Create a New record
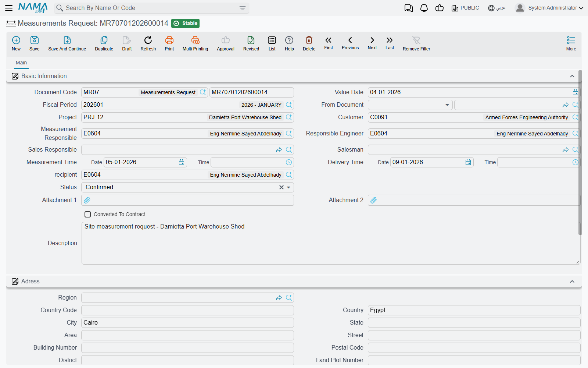Image resolution: width=588 pixels, height=368 pixels. coord(16,43)
